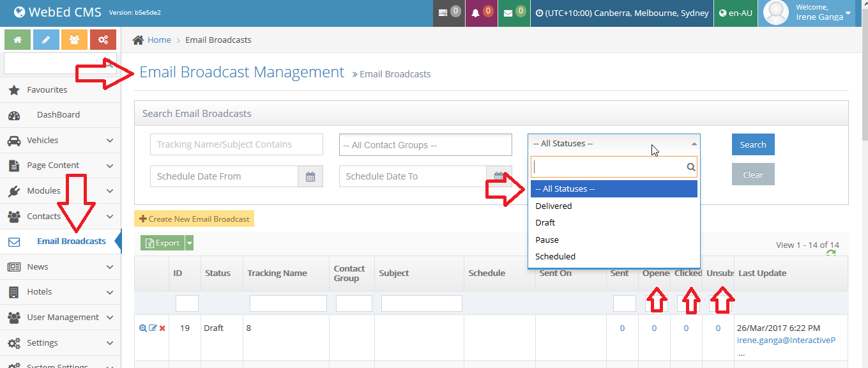Delete broadcast 19 with the red X
Screen dimensions: 868x368
162,328
